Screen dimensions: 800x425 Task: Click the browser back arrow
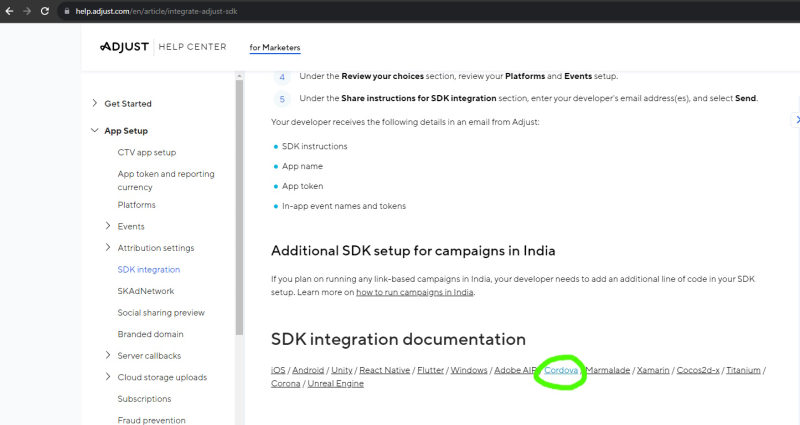click(9, 11)
